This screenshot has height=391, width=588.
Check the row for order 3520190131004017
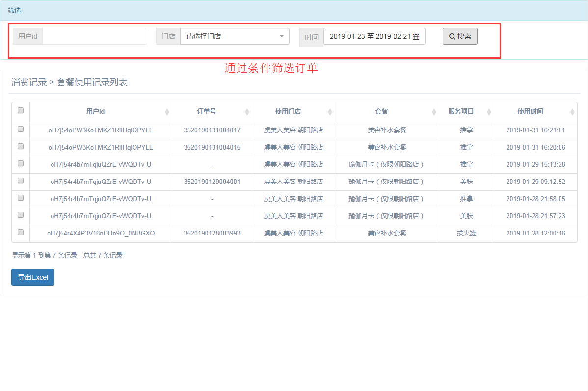[21, 130]
